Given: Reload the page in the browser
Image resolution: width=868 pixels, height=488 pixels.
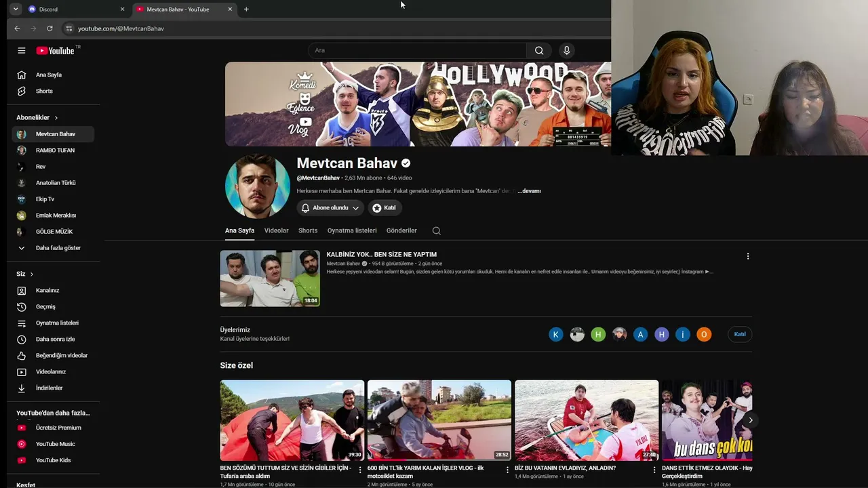Looking at the screenshot, I should click(x=50, y=28).
